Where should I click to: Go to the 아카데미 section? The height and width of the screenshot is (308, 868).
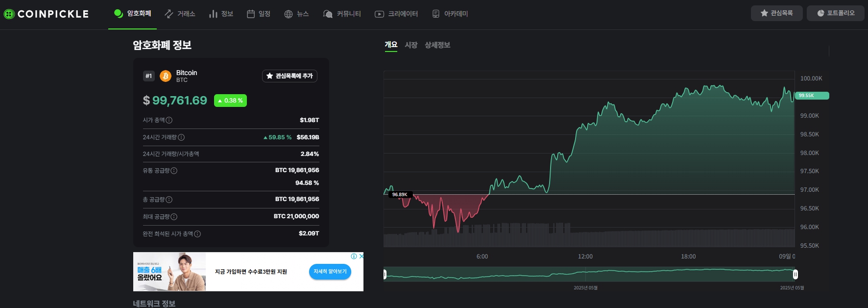pos(450,14)
